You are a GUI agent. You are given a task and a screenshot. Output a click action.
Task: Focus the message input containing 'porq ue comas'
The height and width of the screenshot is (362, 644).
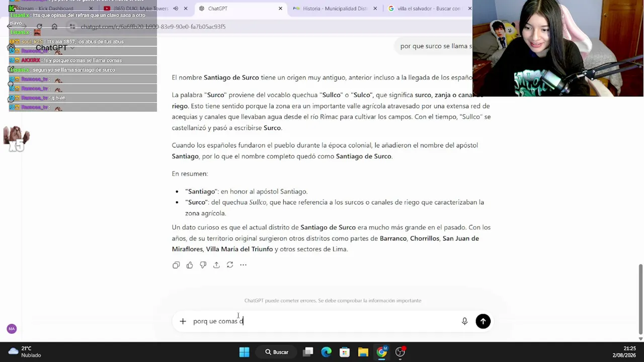tap(325, 321)
